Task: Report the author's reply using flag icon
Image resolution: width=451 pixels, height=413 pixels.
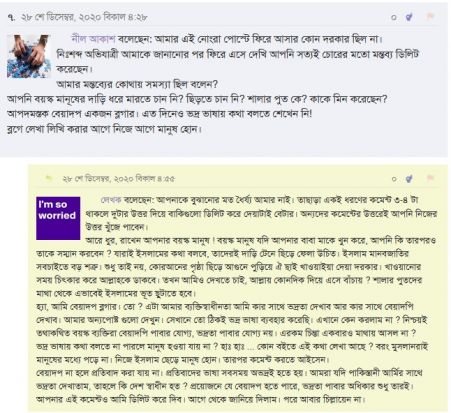Action: click(430, 178)
